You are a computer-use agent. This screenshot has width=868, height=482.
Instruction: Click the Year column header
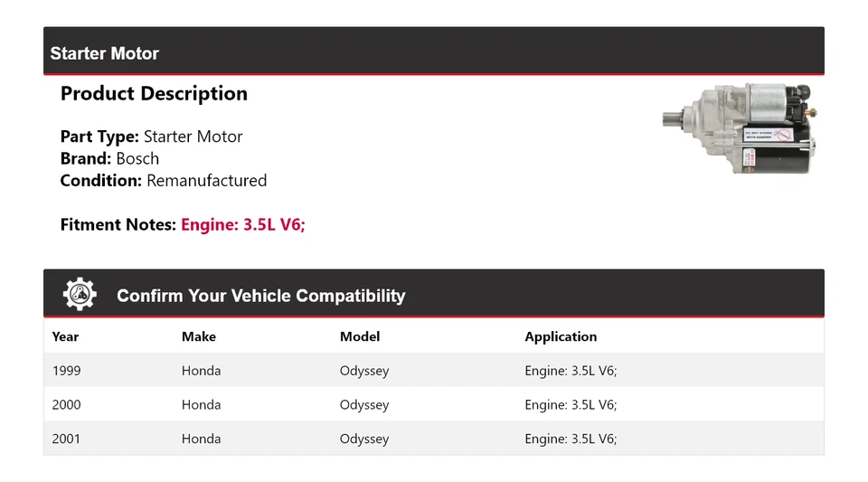click(65, 336)
